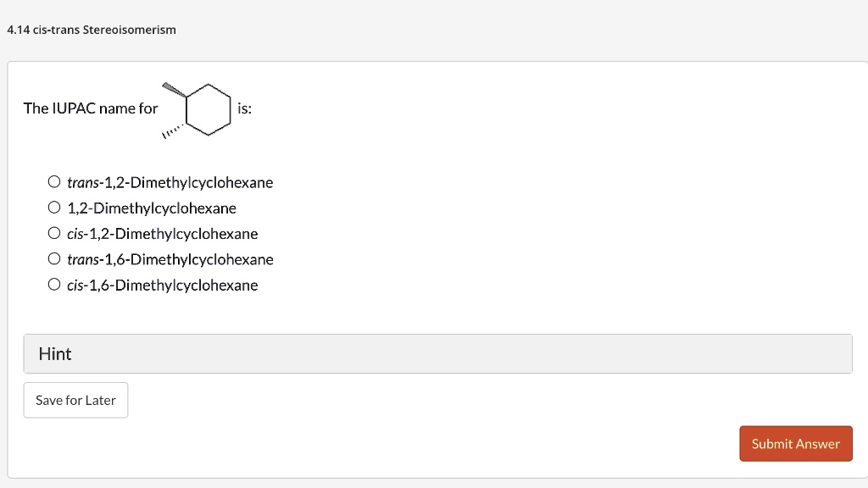Image resolution: width=868 pixels, height=488 pixels.
Task: Select the cis-1,2-Dimethylcyclohexane radio button
Action: pyautogui.click(x=53, y=233)
